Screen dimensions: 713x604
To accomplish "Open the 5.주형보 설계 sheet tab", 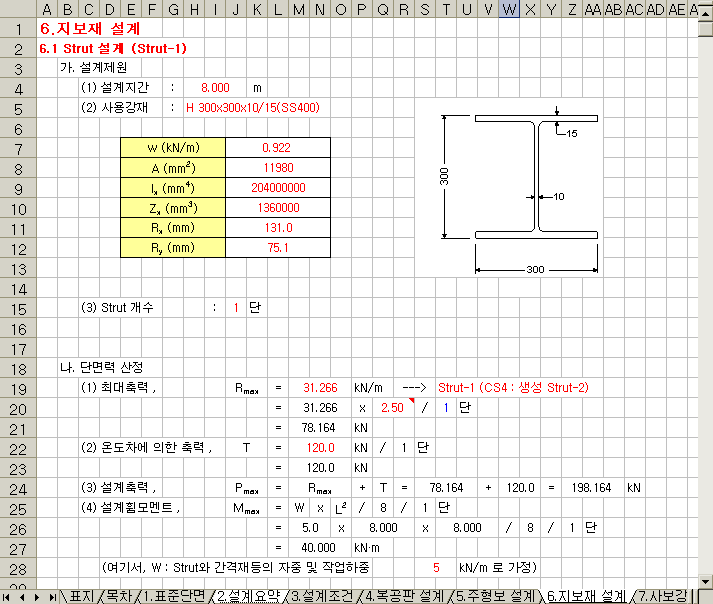I will (494, 596).
